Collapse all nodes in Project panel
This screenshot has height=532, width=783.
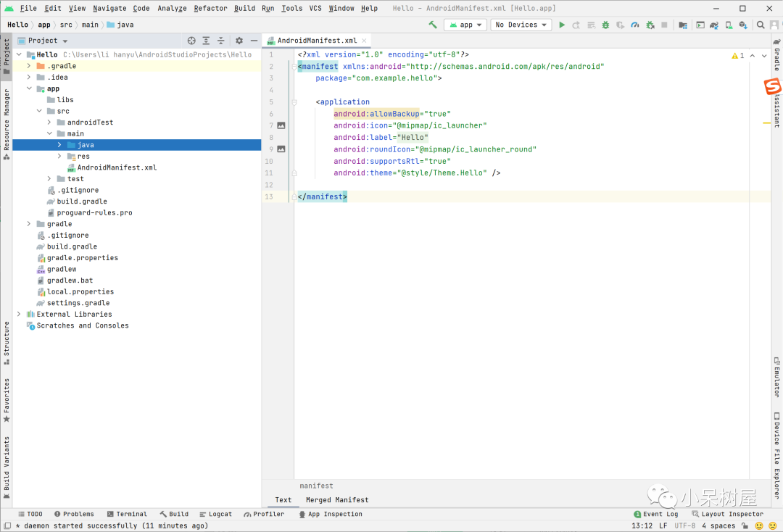(x=221, y=41)
